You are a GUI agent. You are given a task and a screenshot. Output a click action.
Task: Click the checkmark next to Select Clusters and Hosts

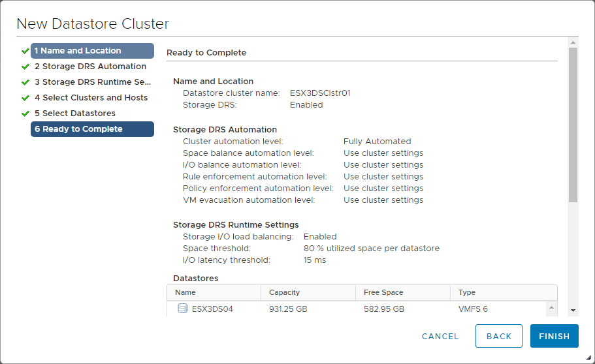tap(25, 98)
